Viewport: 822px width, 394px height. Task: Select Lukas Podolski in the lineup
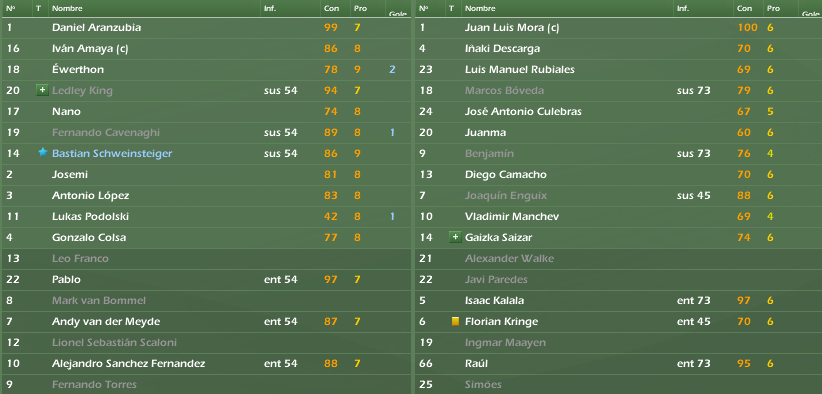[x=90, y=216]
